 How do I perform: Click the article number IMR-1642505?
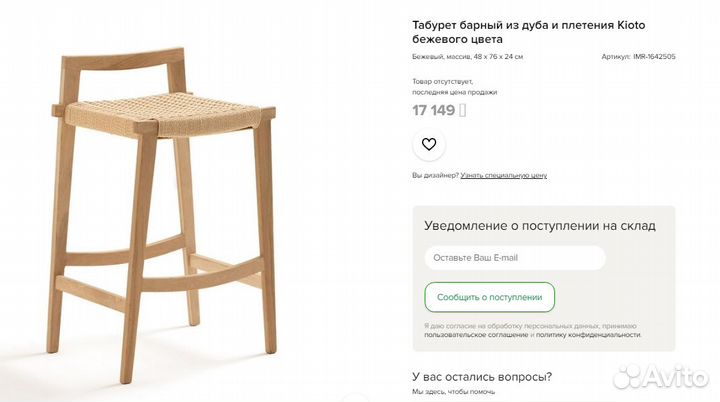[x=654, y=57]
